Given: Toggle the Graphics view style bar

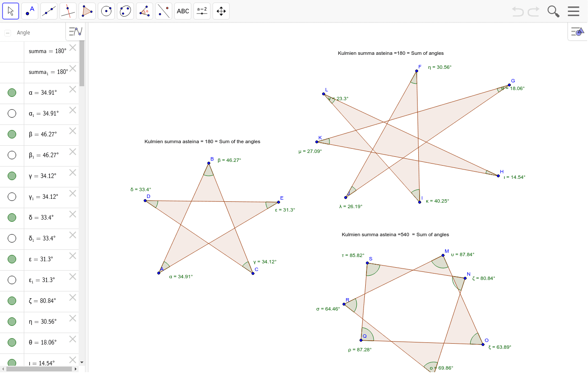Looking at the screenshot, I should (577, 31).
